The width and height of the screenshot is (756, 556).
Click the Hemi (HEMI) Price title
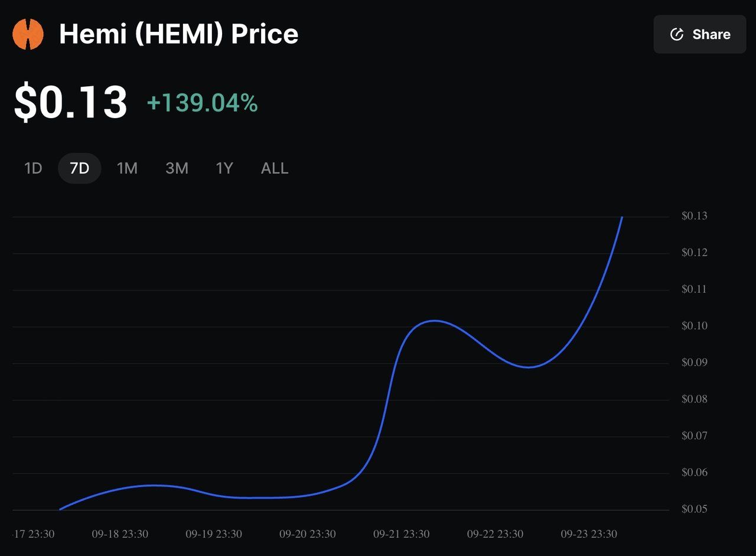[179, 34]
